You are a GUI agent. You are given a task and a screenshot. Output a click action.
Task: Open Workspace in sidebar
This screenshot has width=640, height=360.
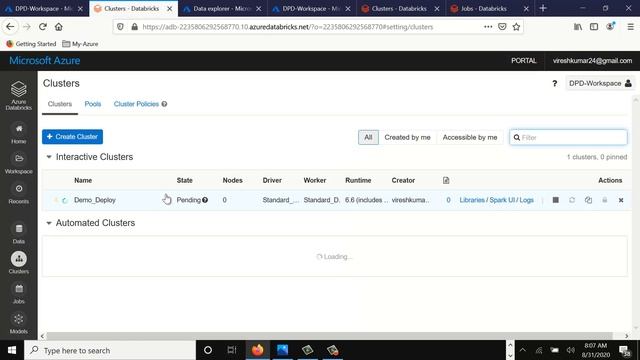(x=18, y=164)
